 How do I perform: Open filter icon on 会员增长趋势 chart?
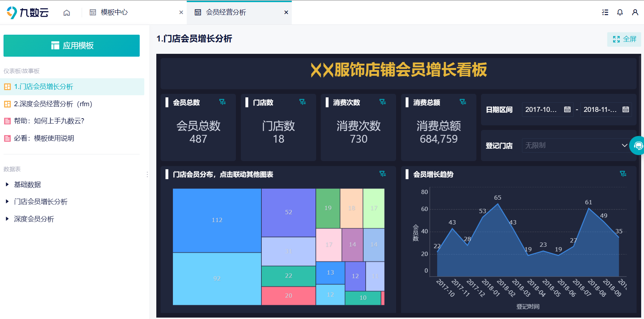tap(623, 174)
